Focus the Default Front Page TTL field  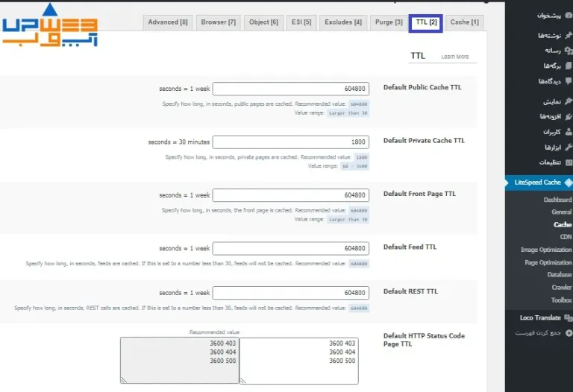pos(291,195)
